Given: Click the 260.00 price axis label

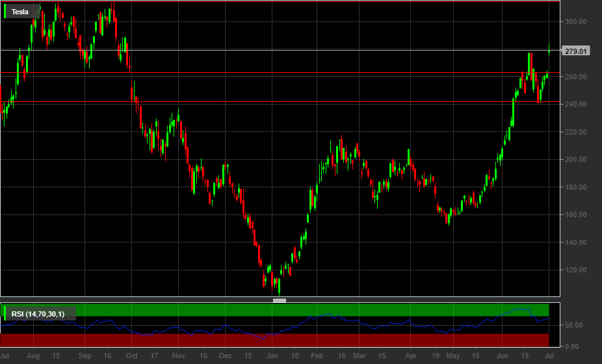Looking at the screenshot, I should (575, 77).
